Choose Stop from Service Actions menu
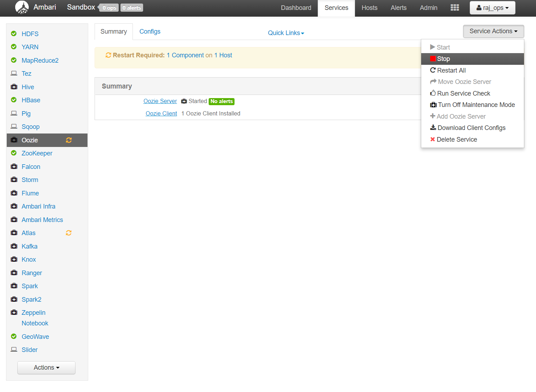 coord(473,59)
